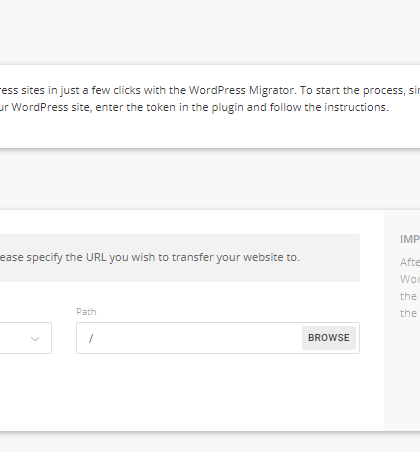Click the 'WordPress Migrator' text in description
The height and width of the screenshot is (452, 420).
[x=242, y=90]
